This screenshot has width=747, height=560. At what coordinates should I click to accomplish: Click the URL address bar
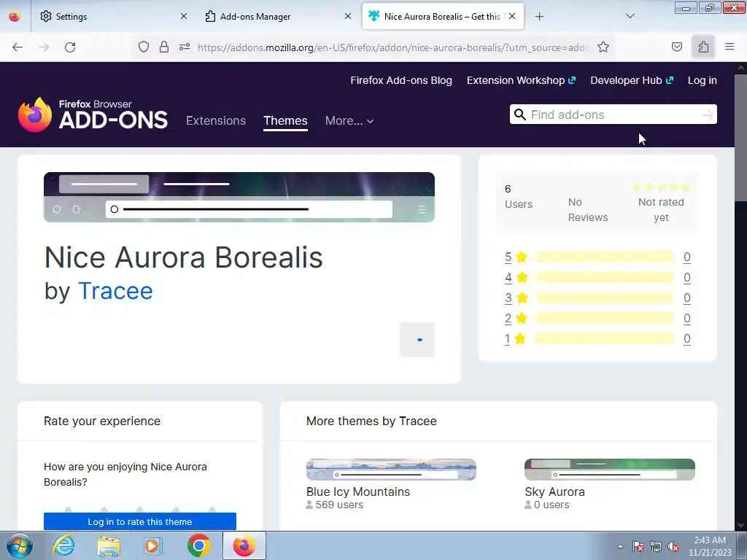(x=393, y=47)
